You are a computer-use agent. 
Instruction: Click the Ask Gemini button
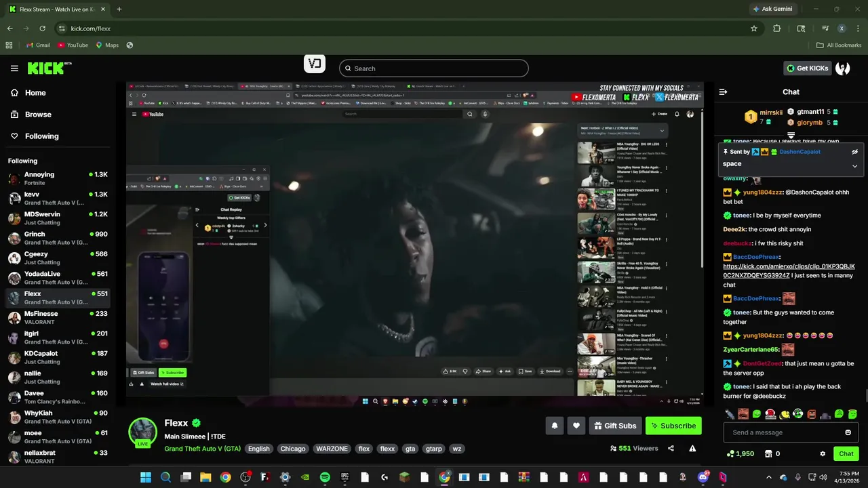click(772, 9)
